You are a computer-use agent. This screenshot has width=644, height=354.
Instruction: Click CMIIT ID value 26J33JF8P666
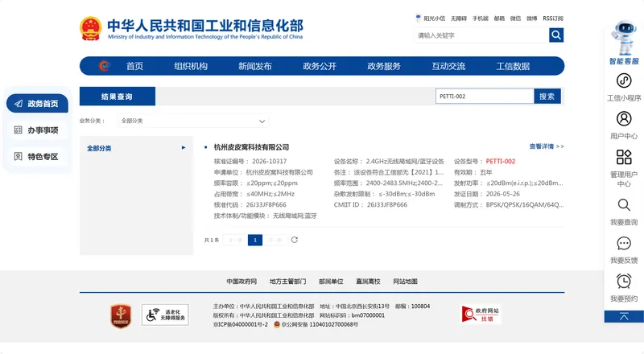[387, 204]
